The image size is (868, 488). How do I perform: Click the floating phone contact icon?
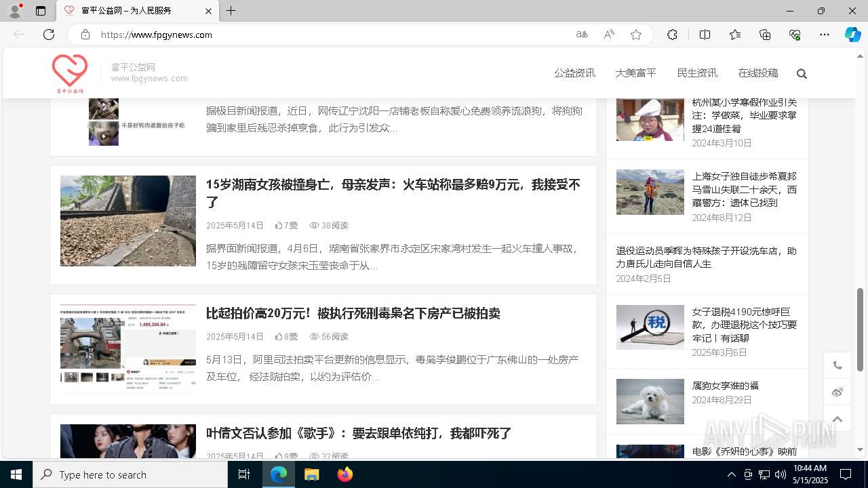pyautogui.click(x=837, y=365)
